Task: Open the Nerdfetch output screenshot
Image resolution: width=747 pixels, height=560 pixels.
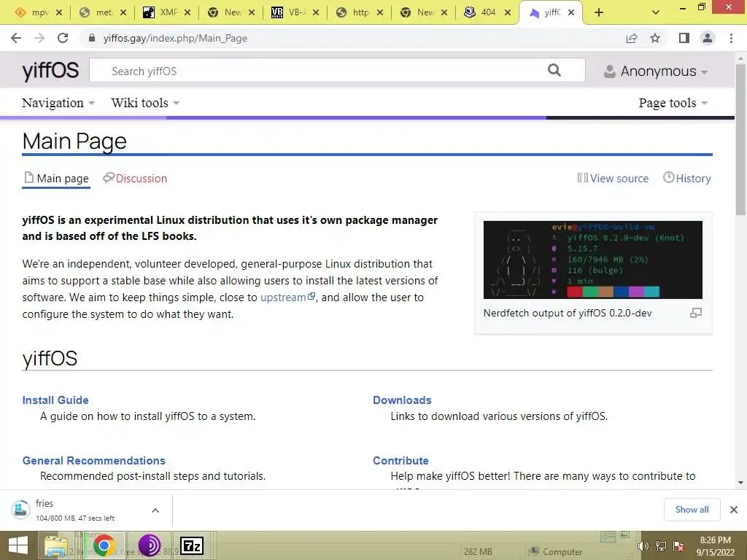Action: click(x=592, y=260)
